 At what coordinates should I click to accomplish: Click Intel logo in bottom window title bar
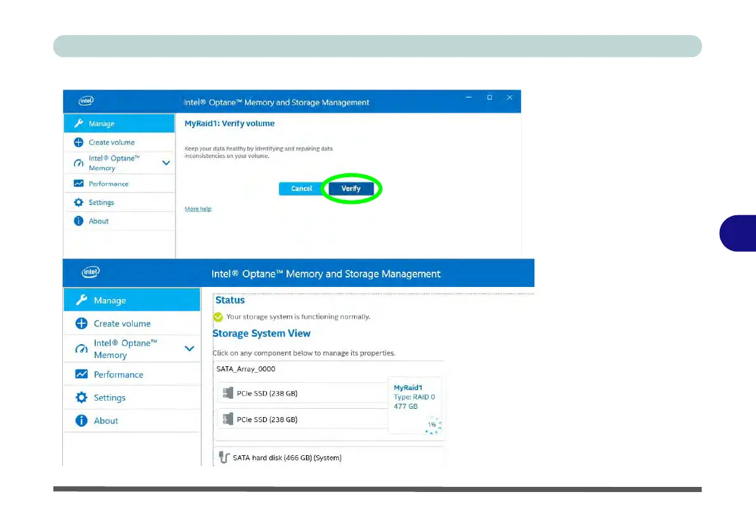(91, 272)
